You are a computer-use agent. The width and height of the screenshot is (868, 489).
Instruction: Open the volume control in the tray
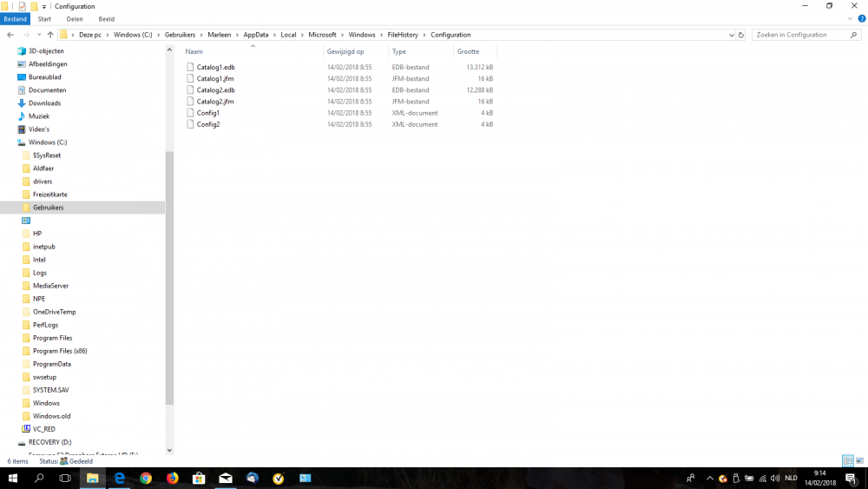point(775,478)
